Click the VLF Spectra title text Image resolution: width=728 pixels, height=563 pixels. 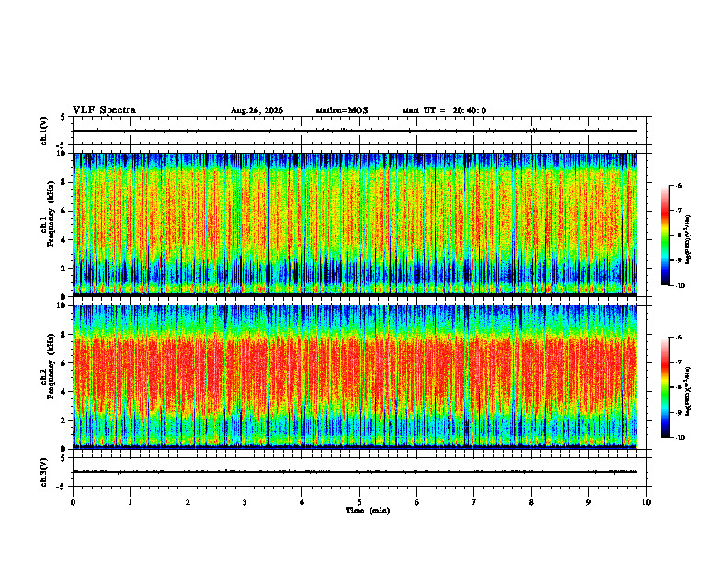[104, 110]
